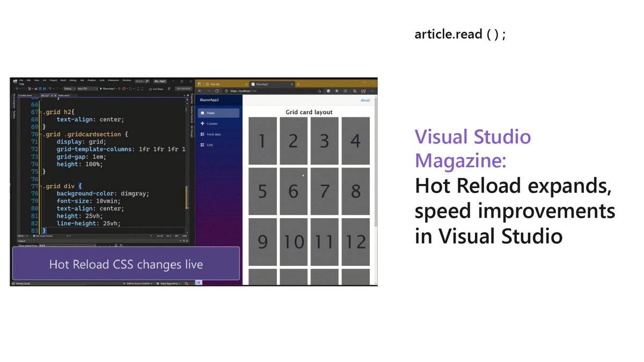The image size is (644, 362).
Task: Open the Edit menu in Visual Studio
Action: (28, 80)
